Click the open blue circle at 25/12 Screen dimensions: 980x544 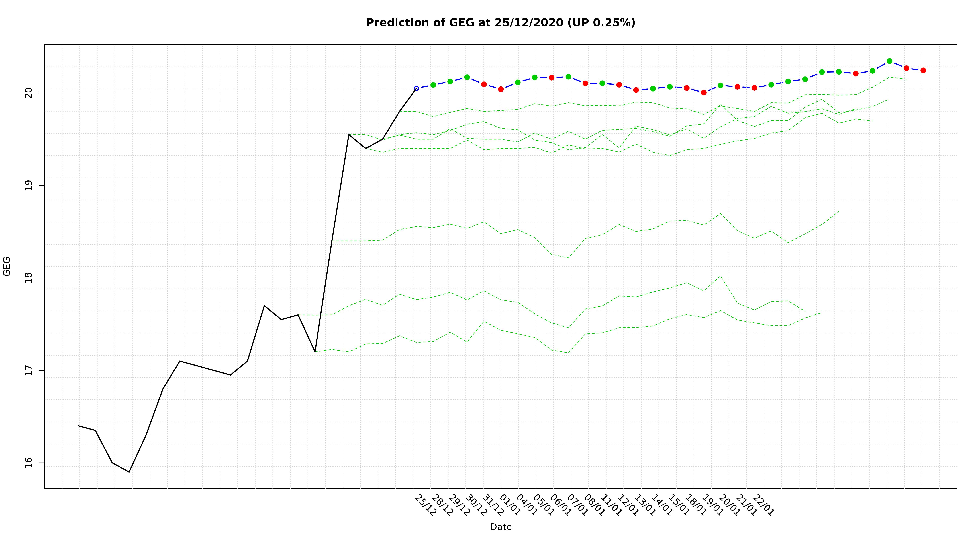click(x=416, y=88)
